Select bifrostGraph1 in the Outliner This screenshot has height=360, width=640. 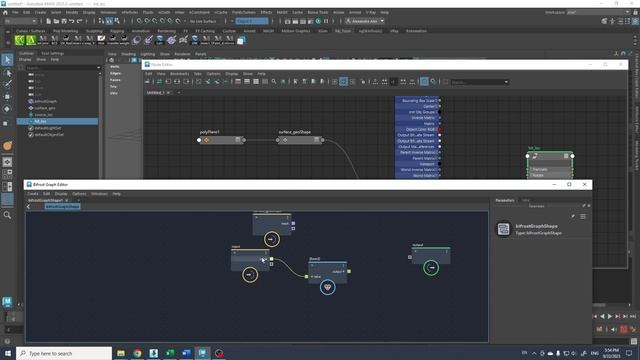(45, 101)
